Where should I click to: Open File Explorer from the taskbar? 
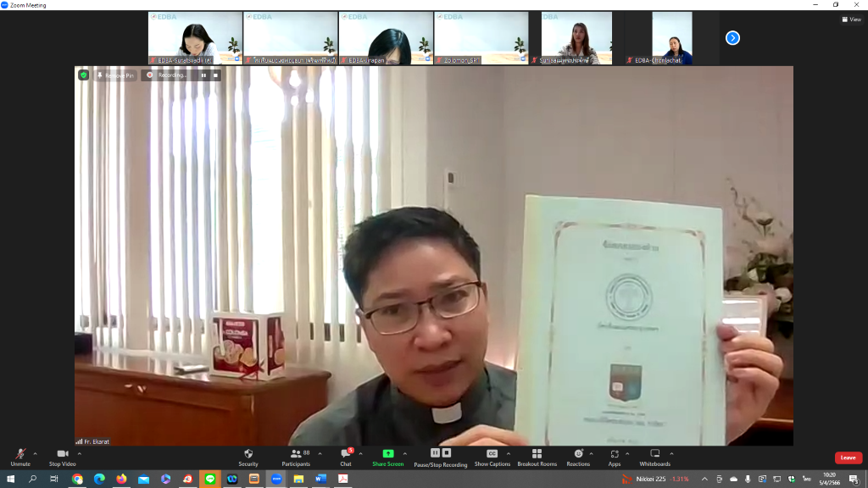click(x=298, y=479)
